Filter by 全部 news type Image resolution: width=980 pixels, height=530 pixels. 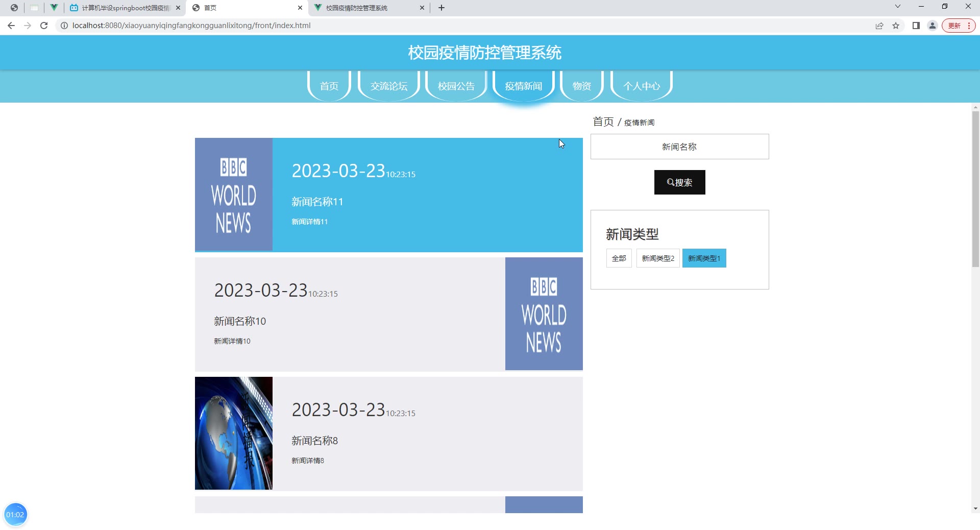pyautogui.click(x=619, y=258)
